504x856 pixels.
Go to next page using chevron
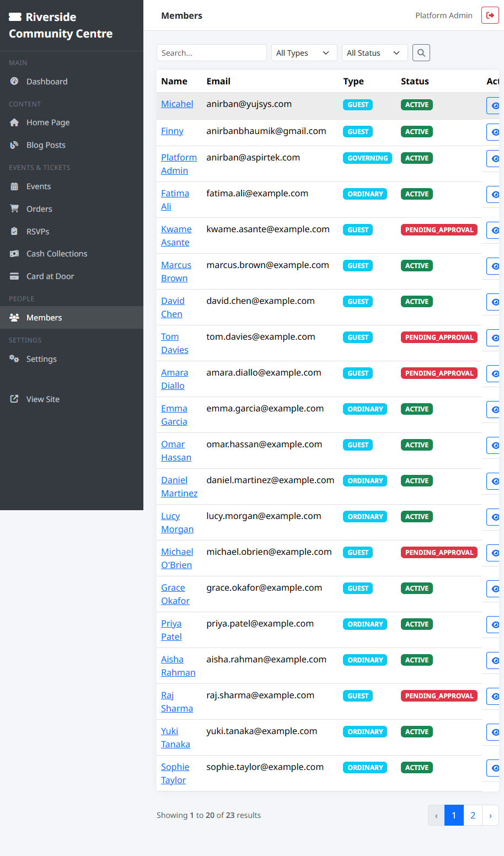click(x=490, y=815)
